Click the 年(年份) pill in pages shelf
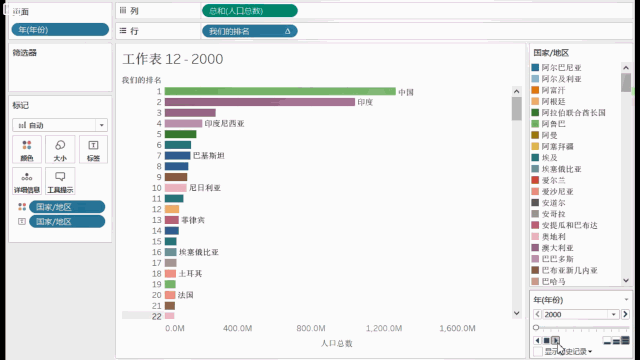640x360 pixels. 60,30
